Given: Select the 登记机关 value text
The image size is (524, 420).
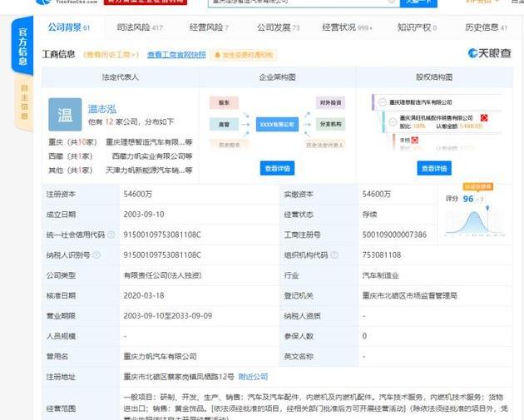Looking at the screenshot, I should 410,296.
